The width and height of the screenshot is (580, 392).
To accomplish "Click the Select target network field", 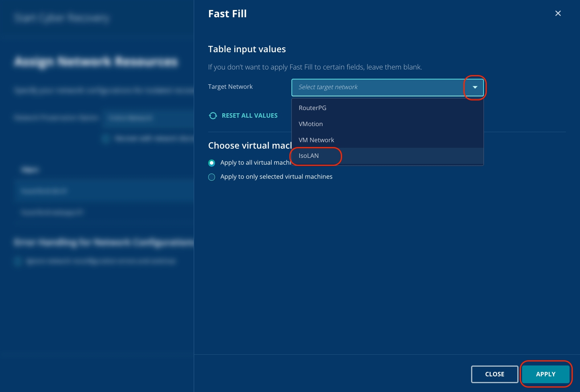I will coord(377,87).
